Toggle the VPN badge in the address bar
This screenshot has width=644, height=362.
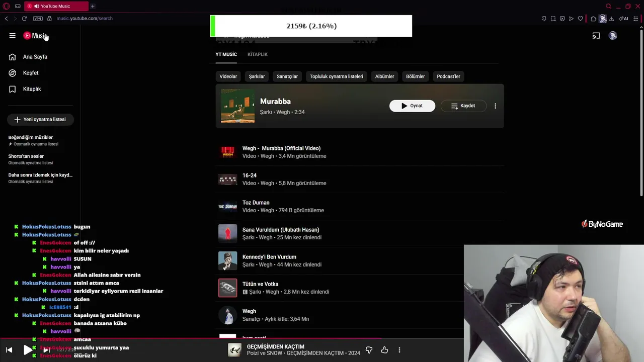point(38,19)
